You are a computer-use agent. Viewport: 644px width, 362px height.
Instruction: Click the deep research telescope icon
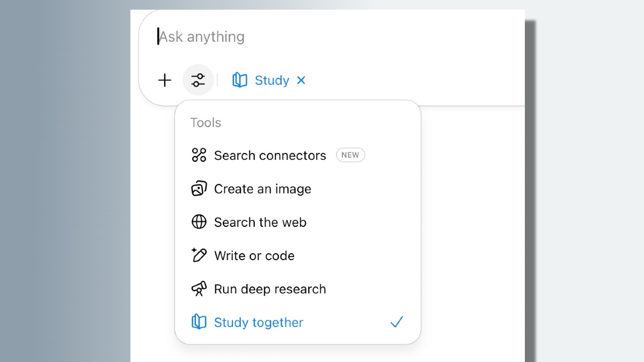click(x=199, y=289)
